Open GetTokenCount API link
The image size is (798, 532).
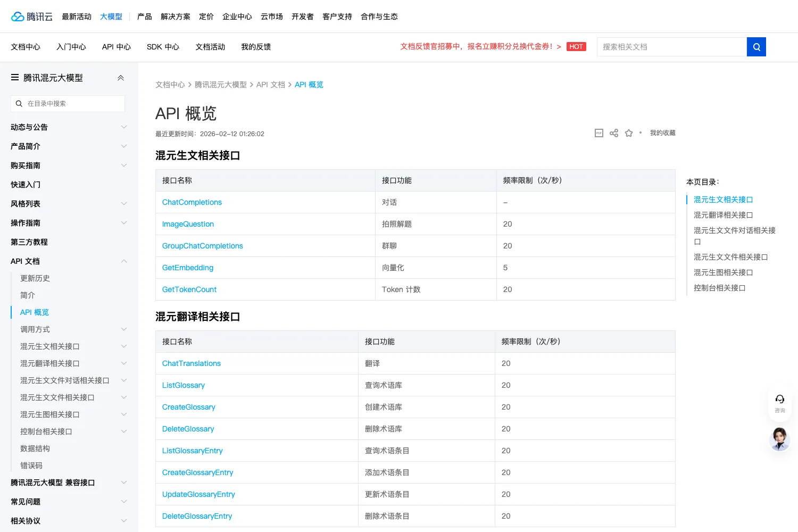(189, 289)
